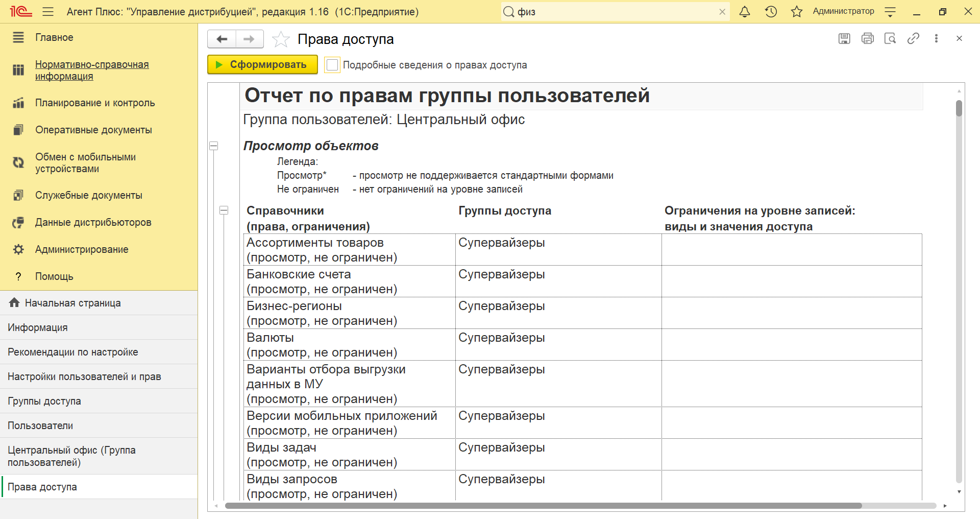Collapse the 'Просмотр объектов' group
Screen dimensions: 980x519
(x=214, y=146)
